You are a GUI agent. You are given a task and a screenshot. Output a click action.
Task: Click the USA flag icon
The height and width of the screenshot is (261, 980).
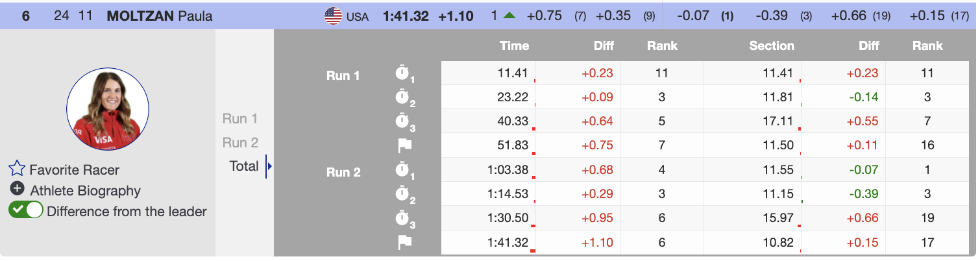coord(333,16)
